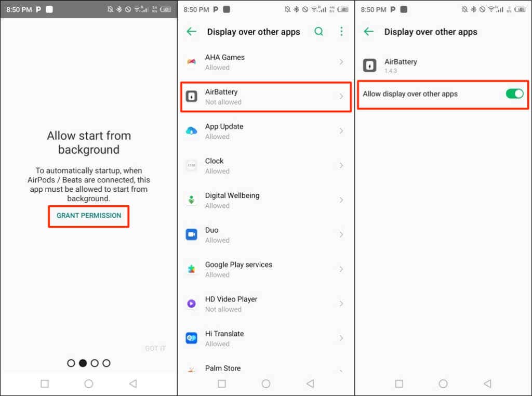Tap the Google Play services icon
Image resolution: width=532 pixels, height=396 pixels.
[191, 269]
